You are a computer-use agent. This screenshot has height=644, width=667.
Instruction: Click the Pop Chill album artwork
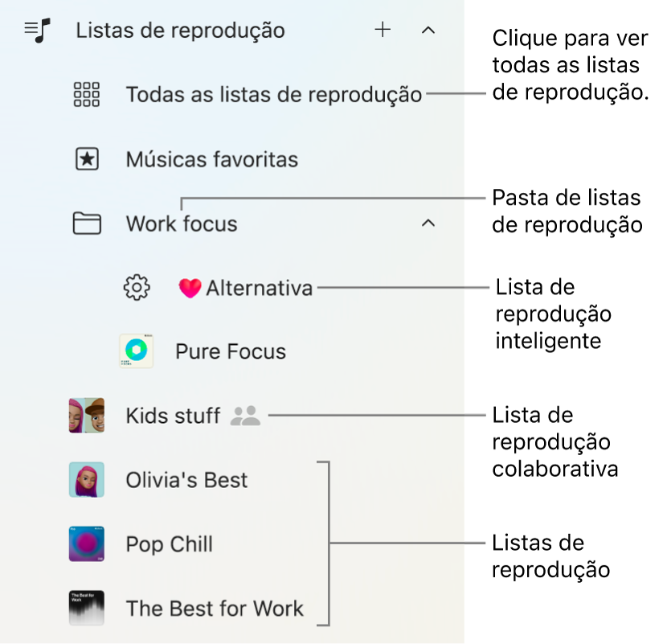[x=86, y=544]
